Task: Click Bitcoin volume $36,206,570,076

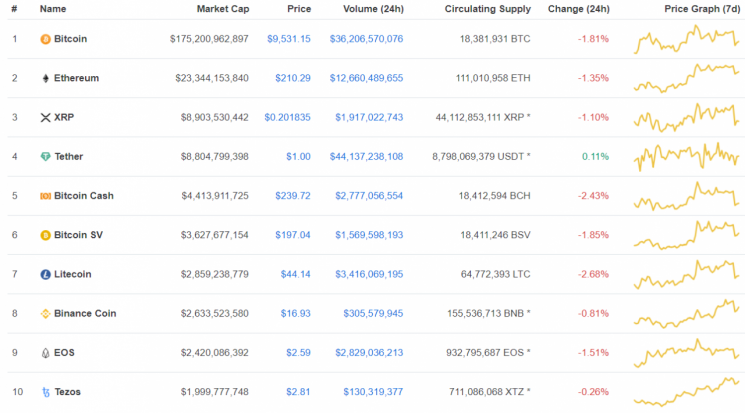Action: tap(366, 39)
